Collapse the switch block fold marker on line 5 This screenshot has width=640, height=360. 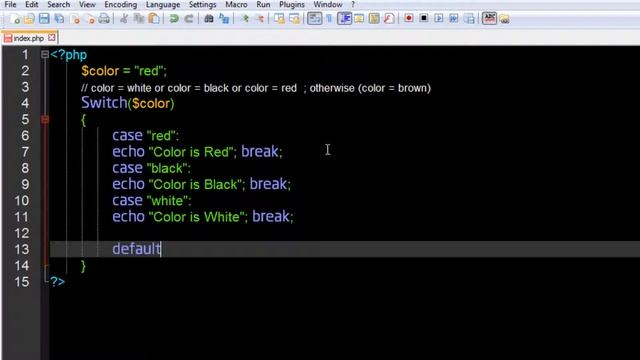click(x=45, y=119)
